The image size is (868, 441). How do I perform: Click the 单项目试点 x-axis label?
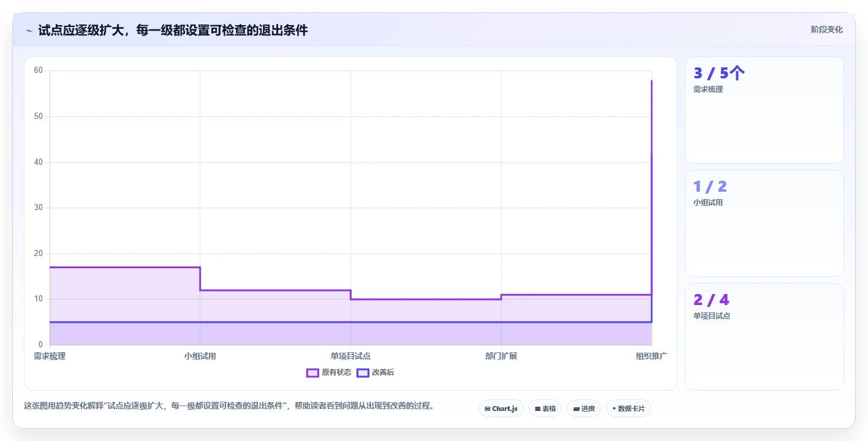[x=350, y=356]
